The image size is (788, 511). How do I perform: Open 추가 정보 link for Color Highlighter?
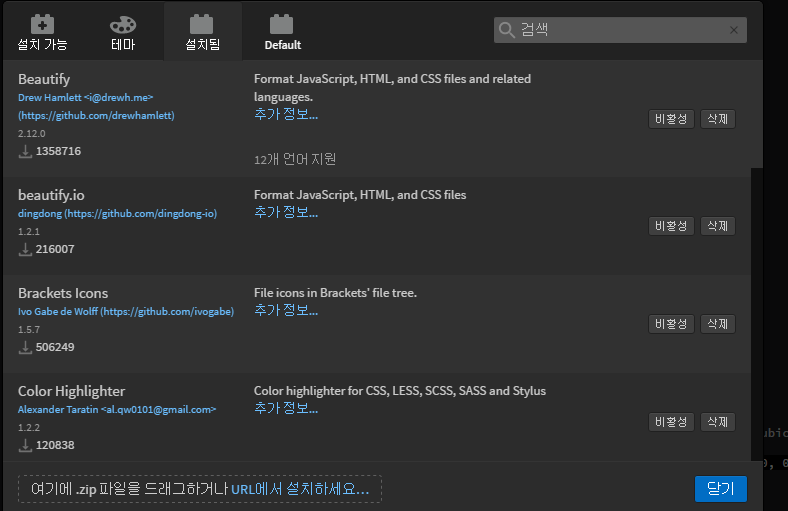(286, 408)
